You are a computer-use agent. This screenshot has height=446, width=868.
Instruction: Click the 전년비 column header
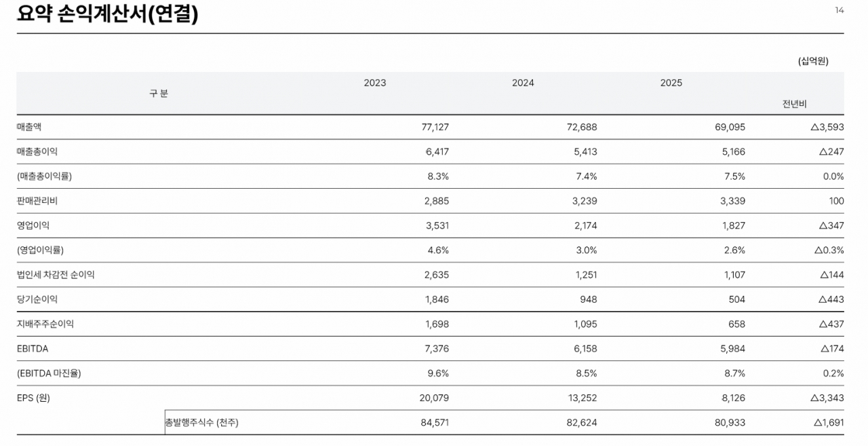(x=794, y=105)
